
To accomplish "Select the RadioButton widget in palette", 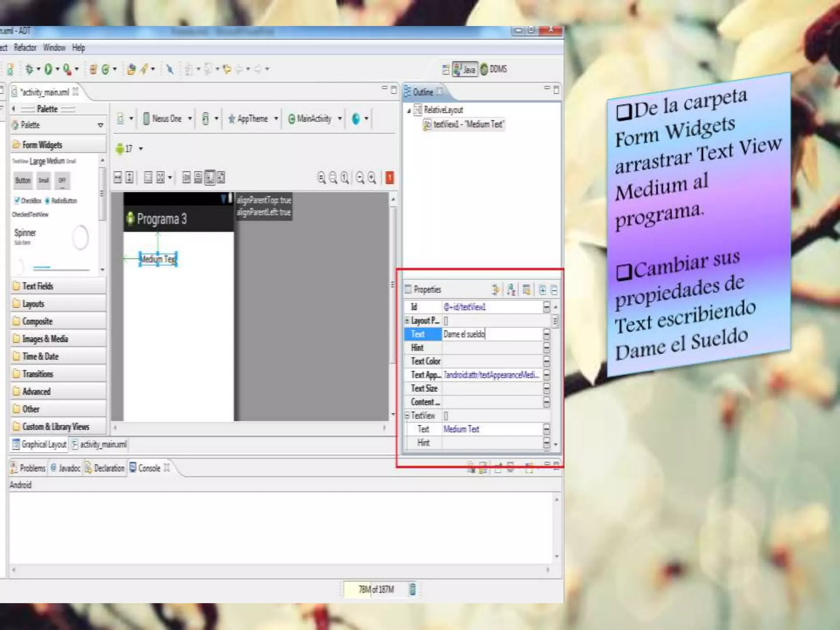I will [61, 201].
